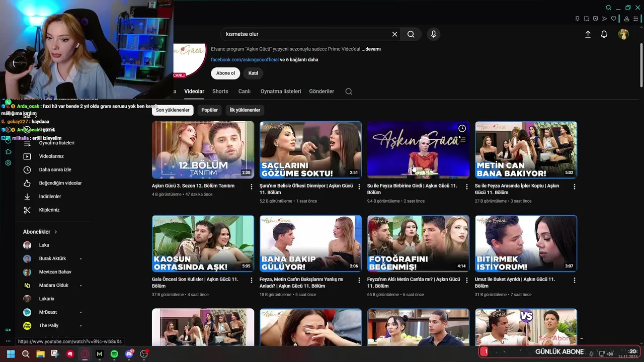644x362 pixels.
Task: Play the 'Saçlarını Gözüme Soktu!' thumbnail
Action: coord(310,150)
